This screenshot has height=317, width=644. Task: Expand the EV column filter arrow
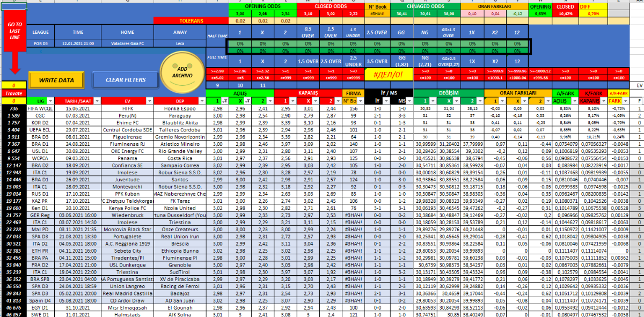[x=149, y=101]
